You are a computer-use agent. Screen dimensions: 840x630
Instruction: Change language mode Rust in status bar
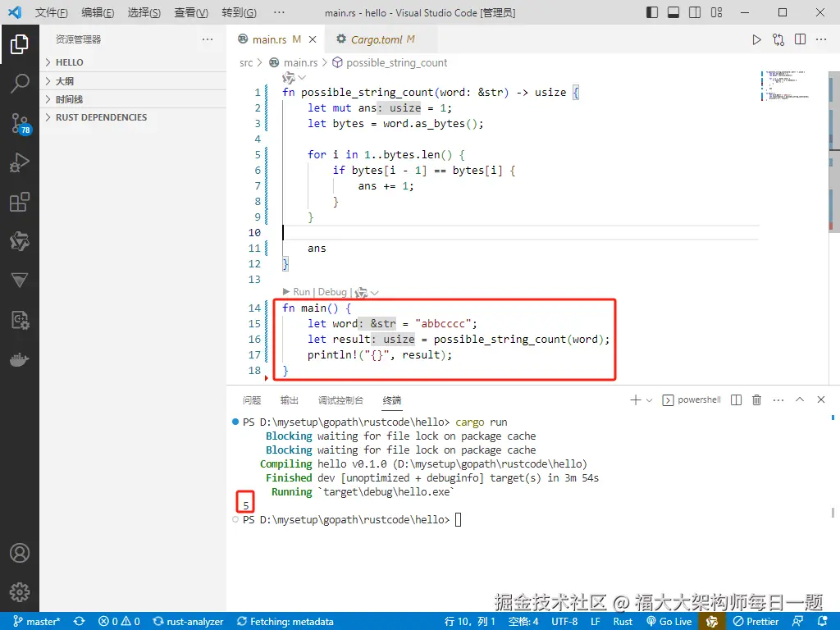[623, 622]
